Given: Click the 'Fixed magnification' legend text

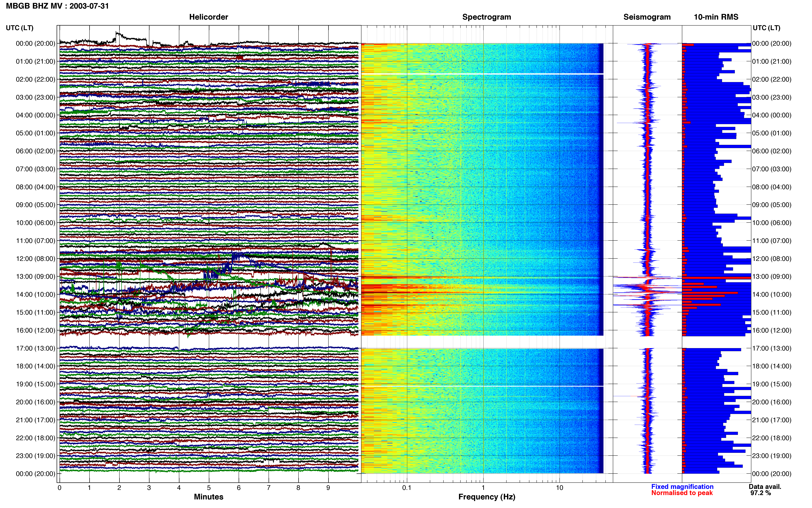Looking at the screenshot, I should tap(682, 486).
